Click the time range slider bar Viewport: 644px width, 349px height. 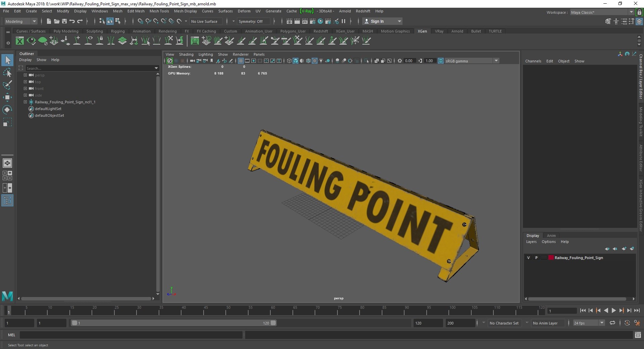[x=174, y=323]
